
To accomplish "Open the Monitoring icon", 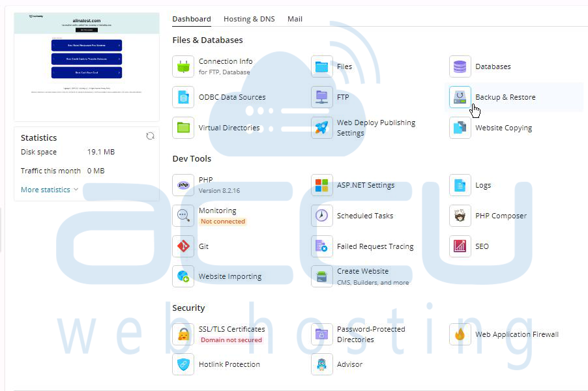I will (183, 216).
